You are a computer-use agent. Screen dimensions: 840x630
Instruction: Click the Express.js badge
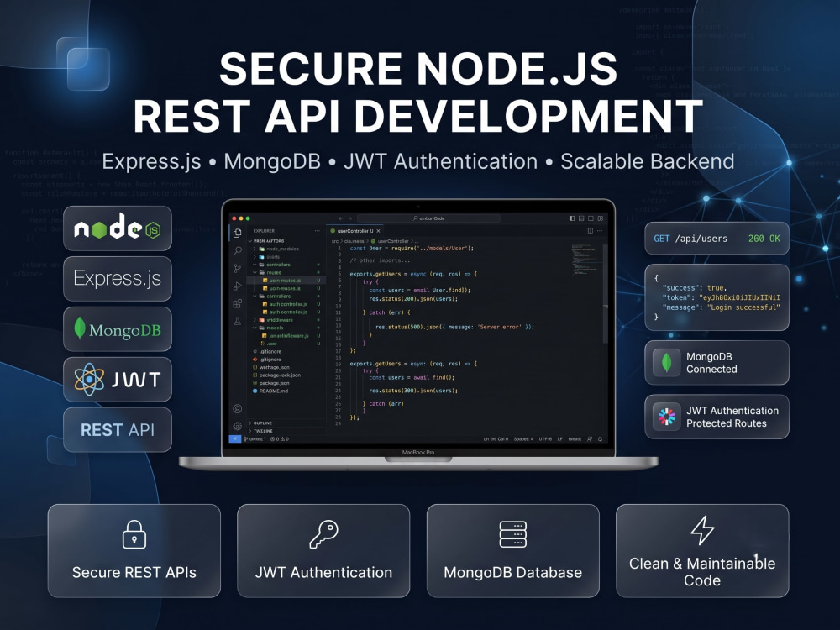pyautogui.click(x=118, y=279)
